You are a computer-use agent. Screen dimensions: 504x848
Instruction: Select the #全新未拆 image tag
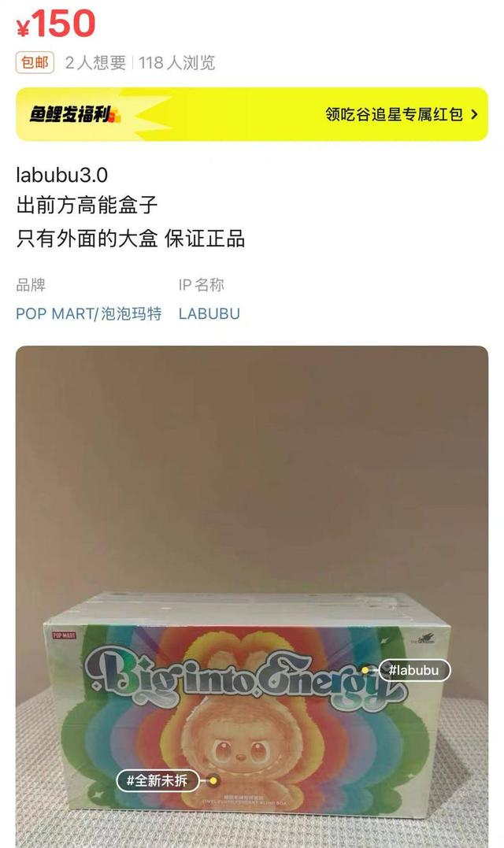pyautogui.click(x=158, y=780)
